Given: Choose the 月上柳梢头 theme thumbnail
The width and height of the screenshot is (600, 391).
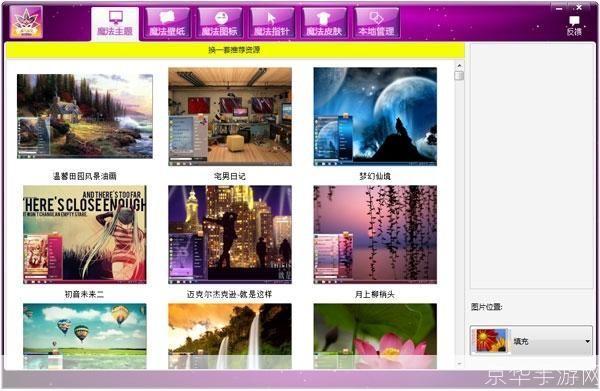Looking at the screenshot, I should click(375, 235).
